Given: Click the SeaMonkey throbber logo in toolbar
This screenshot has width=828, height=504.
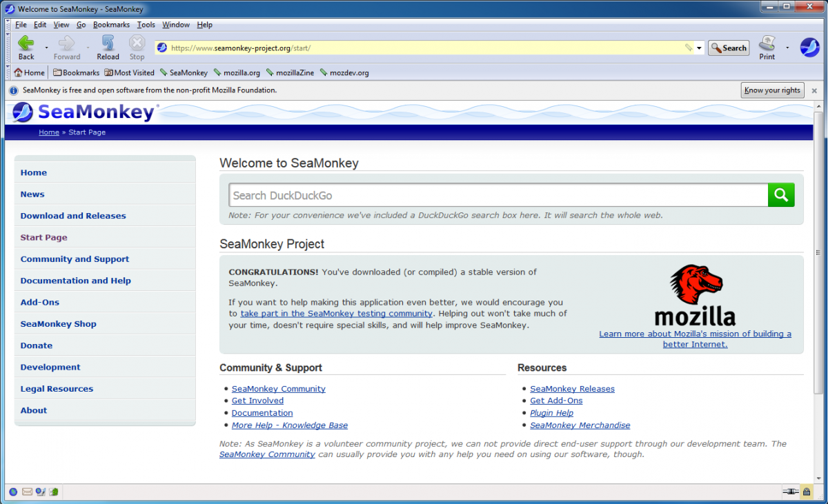Looking at the screenshot, I should pos(809,48).
